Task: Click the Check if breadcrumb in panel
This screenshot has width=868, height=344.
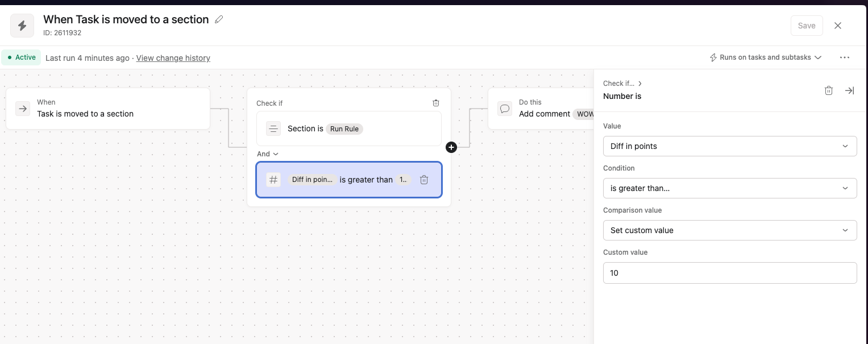Action: click(x=622, y=84)
